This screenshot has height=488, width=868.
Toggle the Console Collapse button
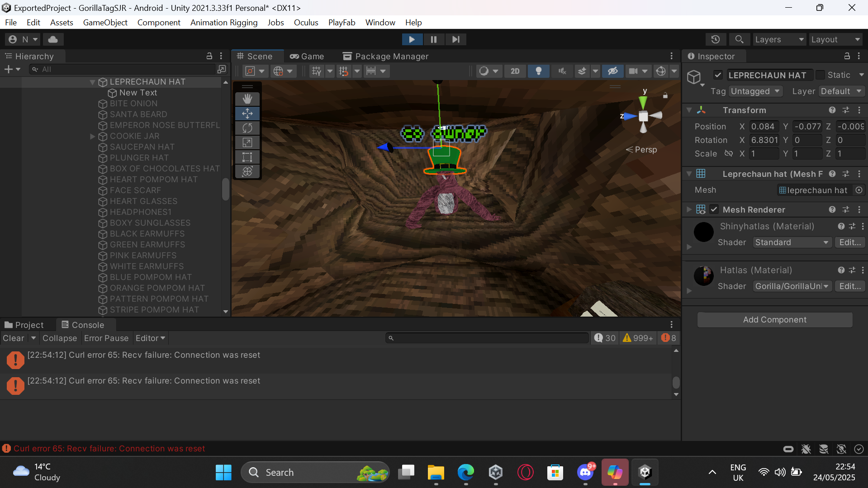point(60,338)
